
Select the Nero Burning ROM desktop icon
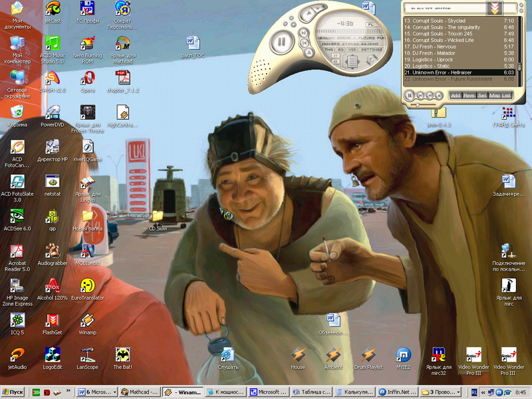pos(88,50)
